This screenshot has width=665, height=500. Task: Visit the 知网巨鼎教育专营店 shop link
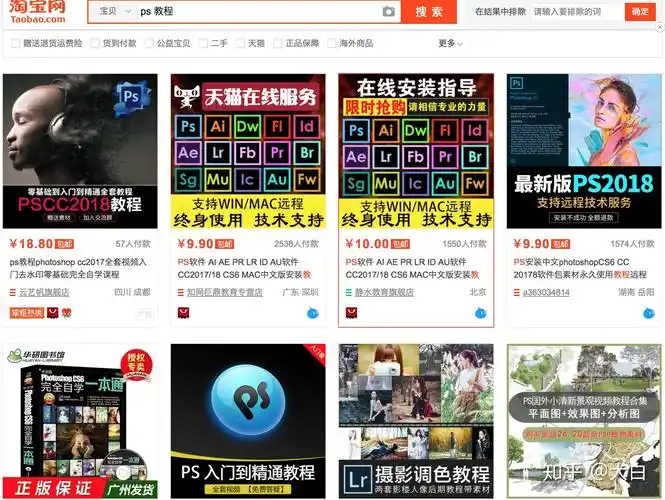pos(225,292)
